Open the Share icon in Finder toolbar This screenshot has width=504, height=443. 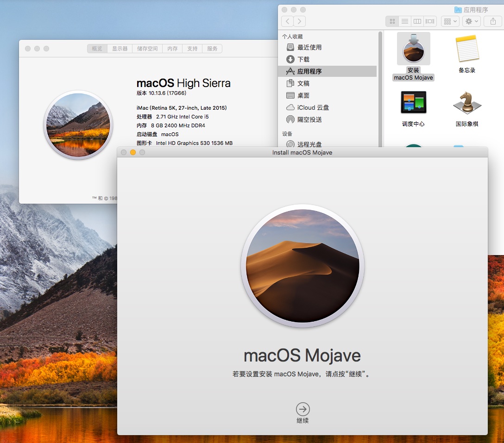492,21
